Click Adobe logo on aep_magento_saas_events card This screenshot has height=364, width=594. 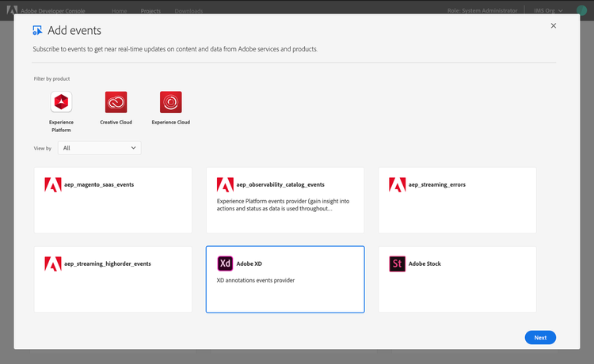coord(52,184)
